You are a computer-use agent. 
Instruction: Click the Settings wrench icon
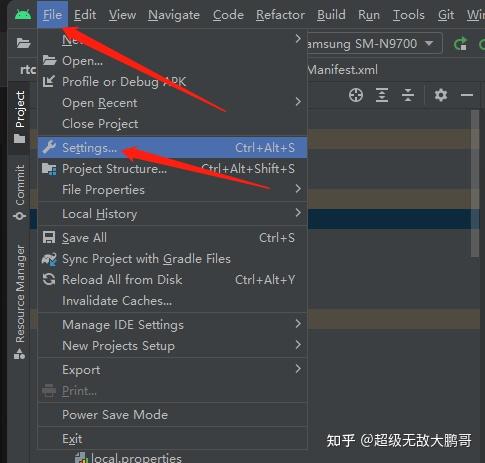tap(49, 147)
